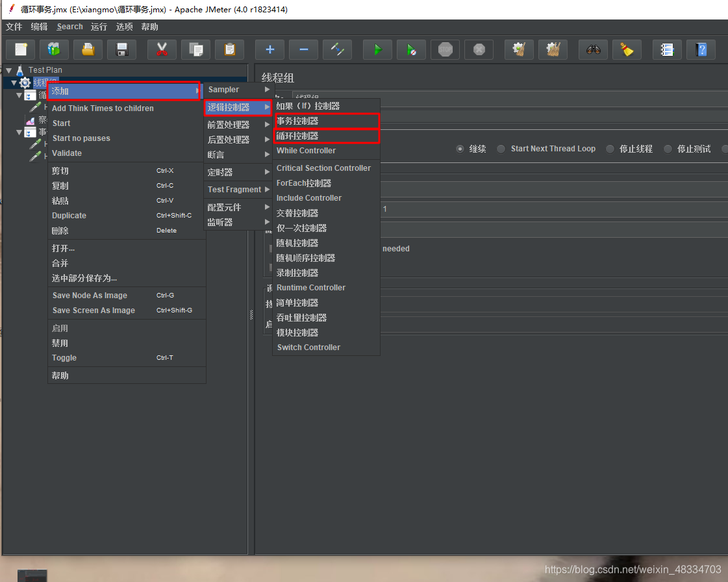Click the Cut scissors icon
Image resolution: width=728 pixels, height=582 pixels.
point(162,49)
